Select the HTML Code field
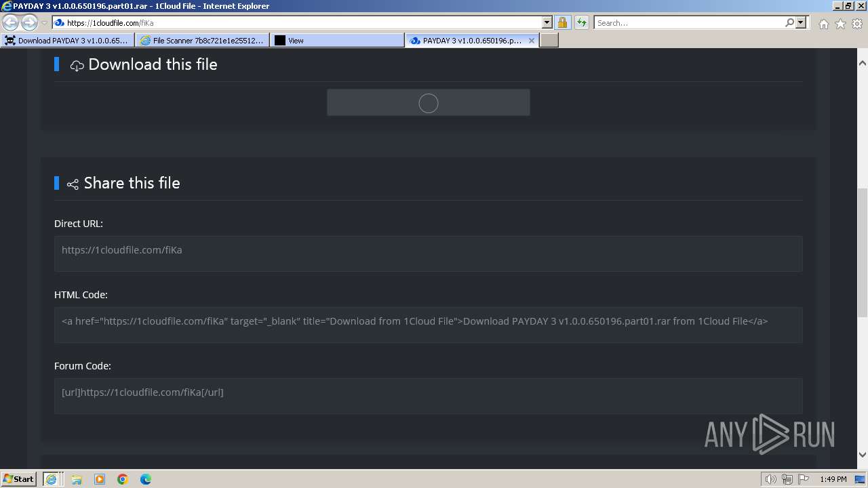The height and width of the screenshot is (488, 868). (429, 325)
